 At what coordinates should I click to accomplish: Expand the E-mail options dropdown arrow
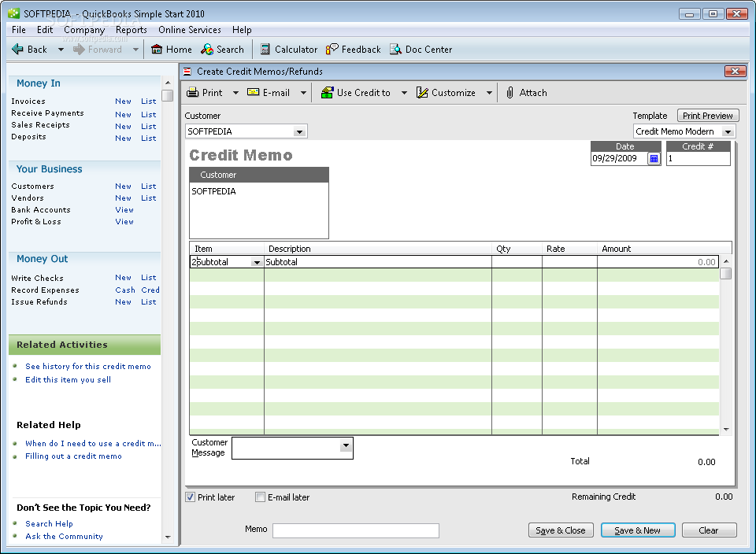(x=303, y=93)
